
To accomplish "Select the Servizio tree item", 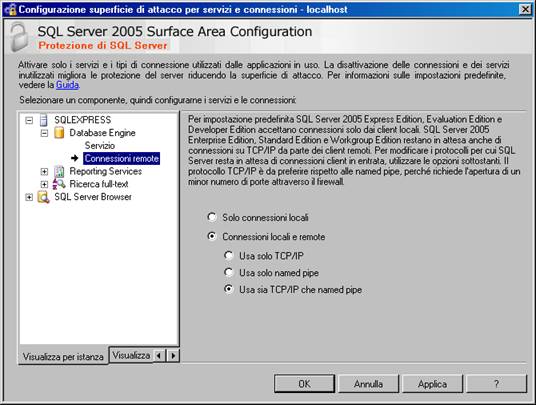I will (x=99, y=146).
